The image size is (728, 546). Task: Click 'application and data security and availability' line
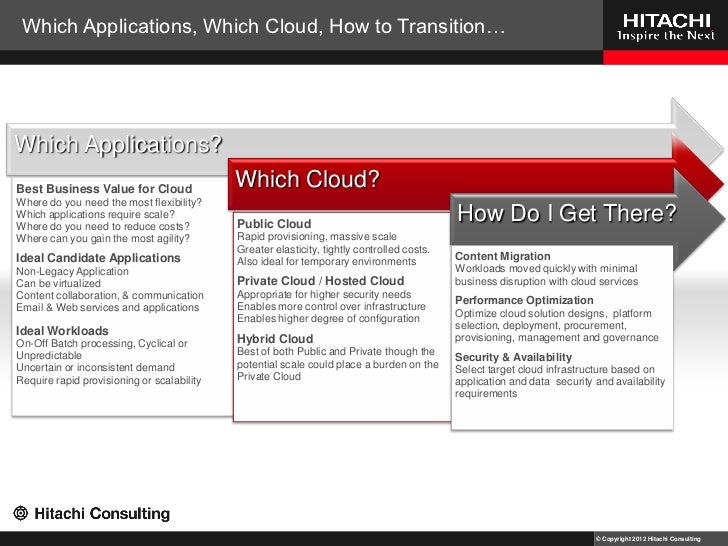pos(560,382)
